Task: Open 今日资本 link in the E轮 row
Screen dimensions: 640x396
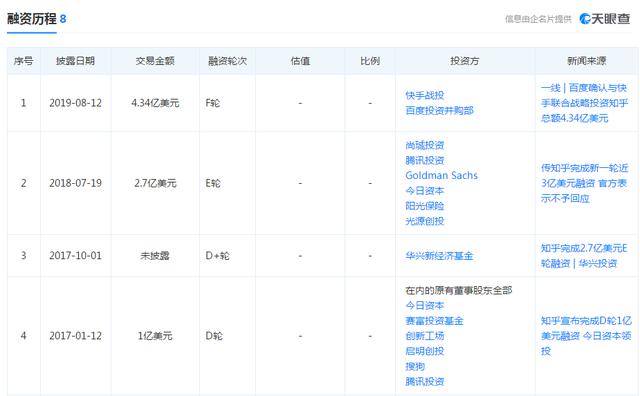Action: tap(424, 191)
